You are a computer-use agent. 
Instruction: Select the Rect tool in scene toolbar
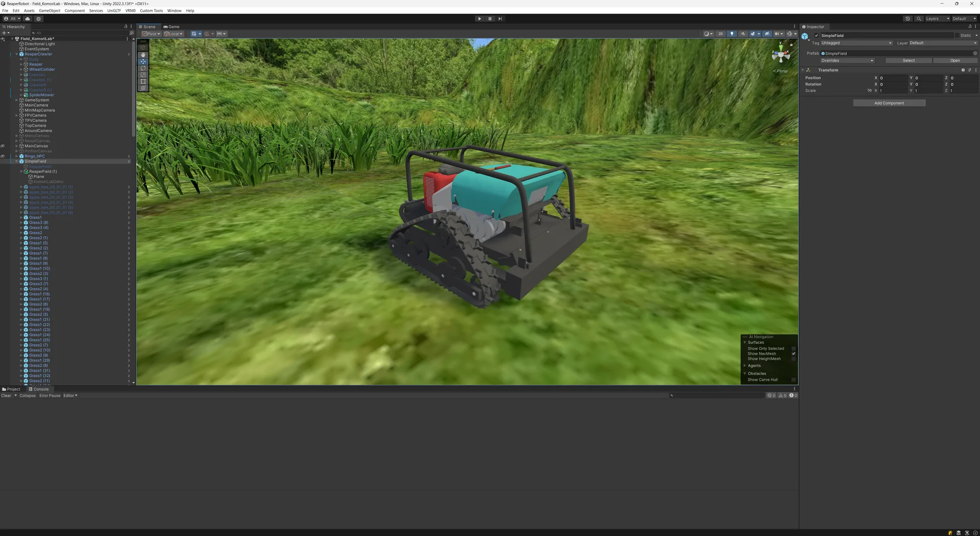coord(143,81)
